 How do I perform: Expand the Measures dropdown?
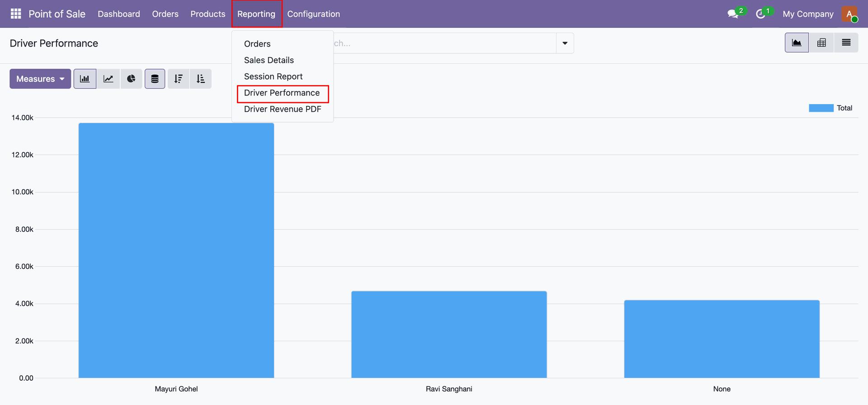pos(40,79)
